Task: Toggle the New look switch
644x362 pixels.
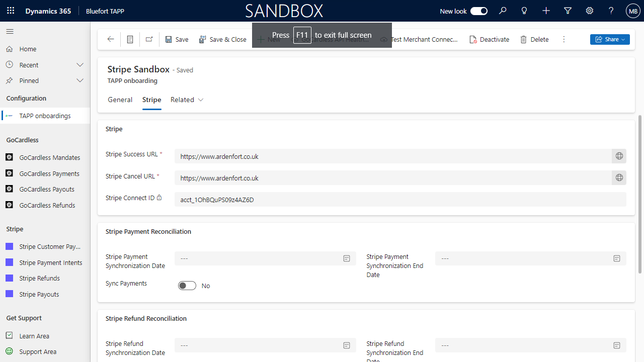Action: pos(479,11)
